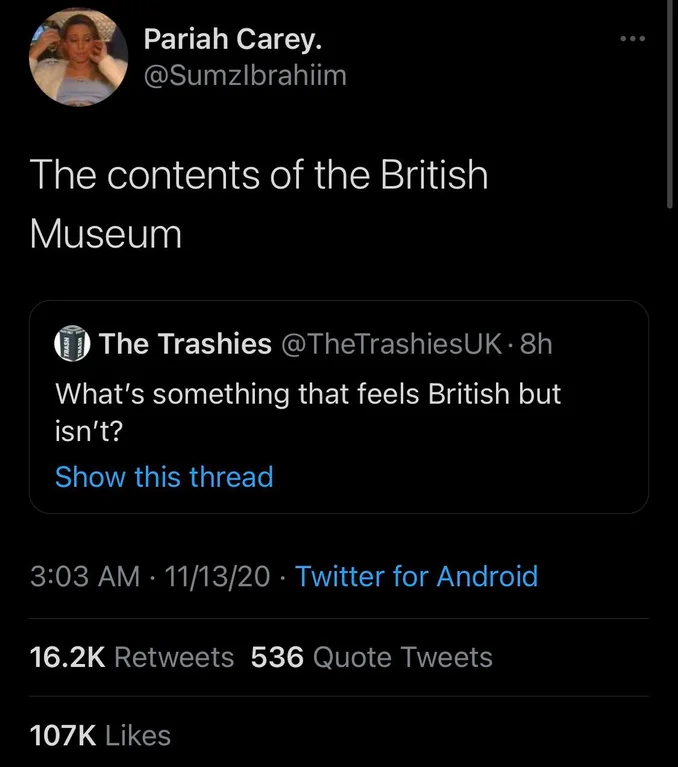The height and width of the screenshot is (767, 678).
Task: View the 536 Quote Tweets list
Action: tap(372, 657)
